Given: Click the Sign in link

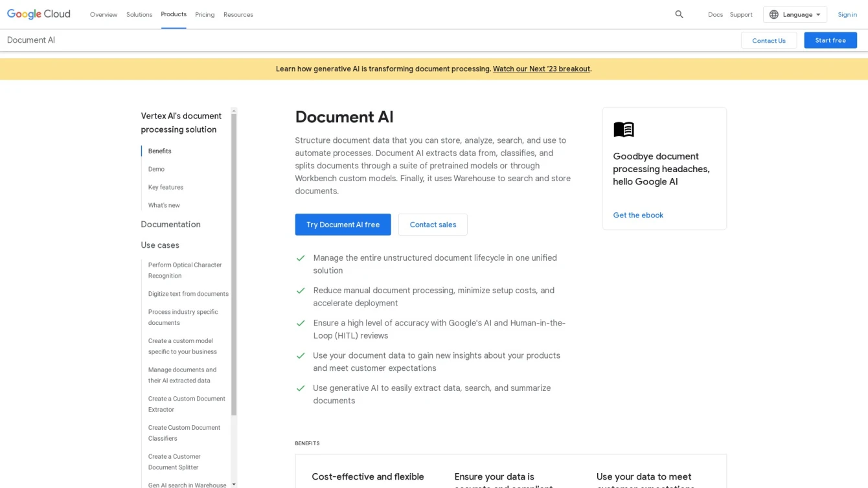Looking at the screenshot, I should [x=847, y=14].
